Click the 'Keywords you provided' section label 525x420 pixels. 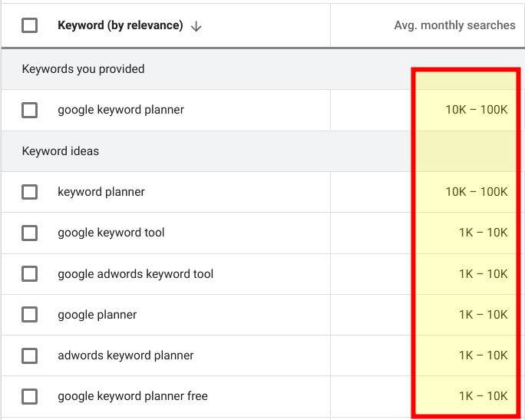[x=83, y=69]
